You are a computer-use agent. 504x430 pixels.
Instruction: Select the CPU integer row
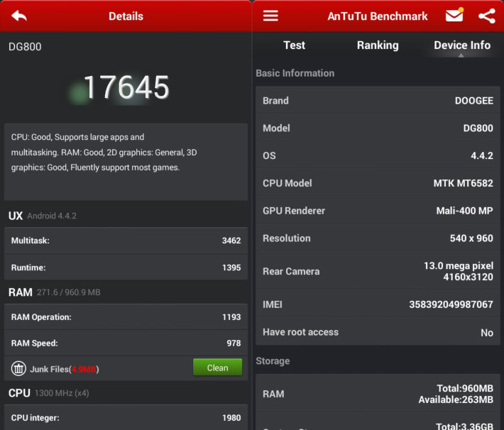[x=126, y=418]
